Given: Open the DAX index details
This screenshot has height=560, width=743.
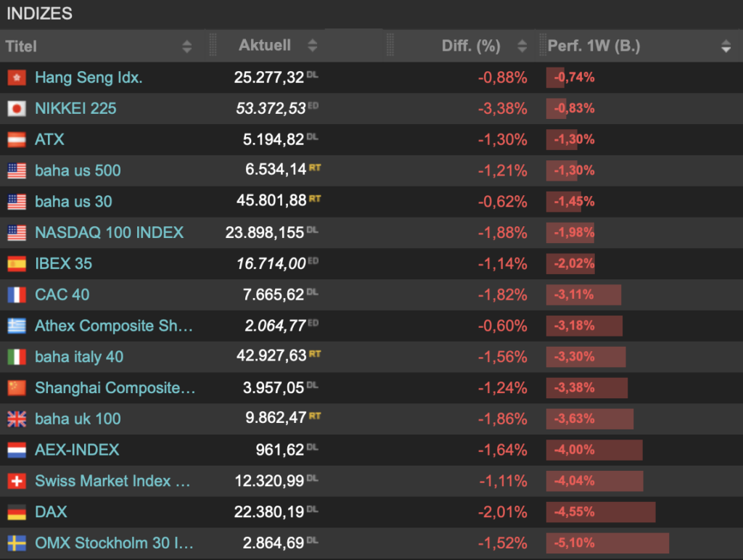Looking at the screenshot, I should click(x=50, y=511).
